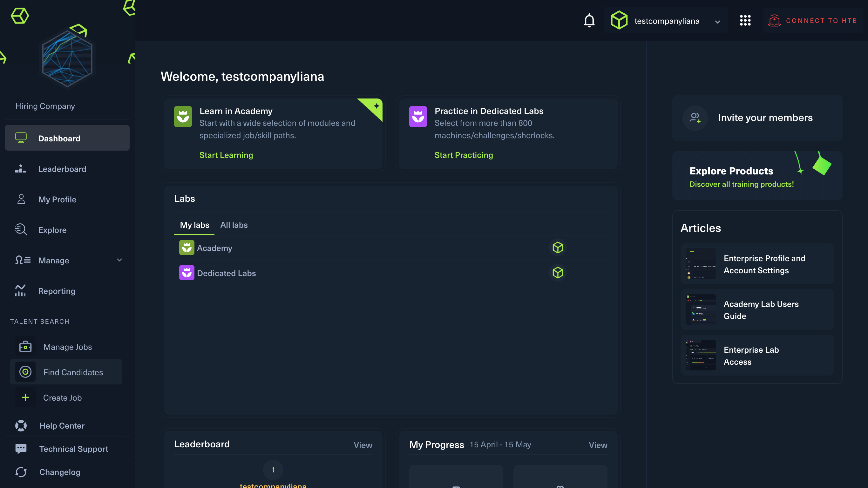868x488 pixels.
Task: Click Invite your members card
Action: tap(757, 118)
